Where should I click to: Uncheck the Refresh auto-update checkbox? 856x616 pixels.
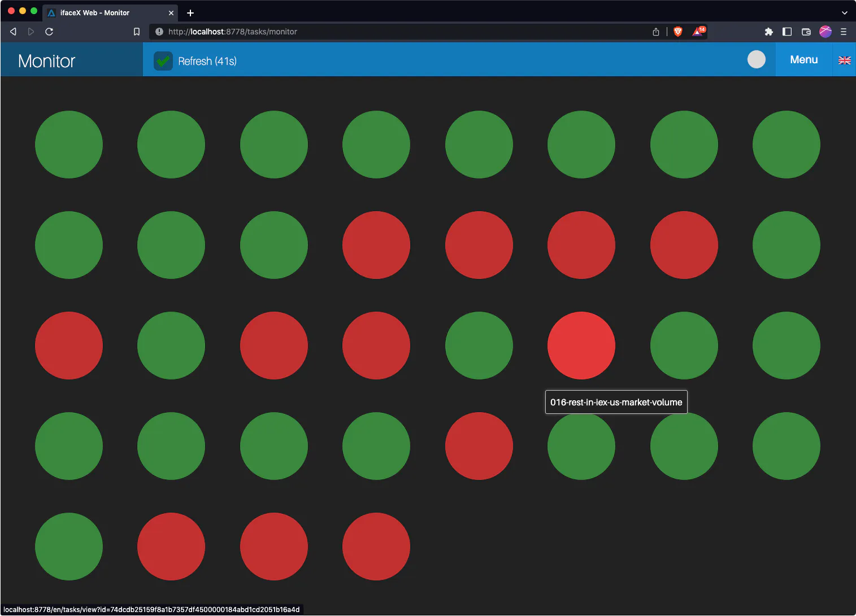pos(163,61)
